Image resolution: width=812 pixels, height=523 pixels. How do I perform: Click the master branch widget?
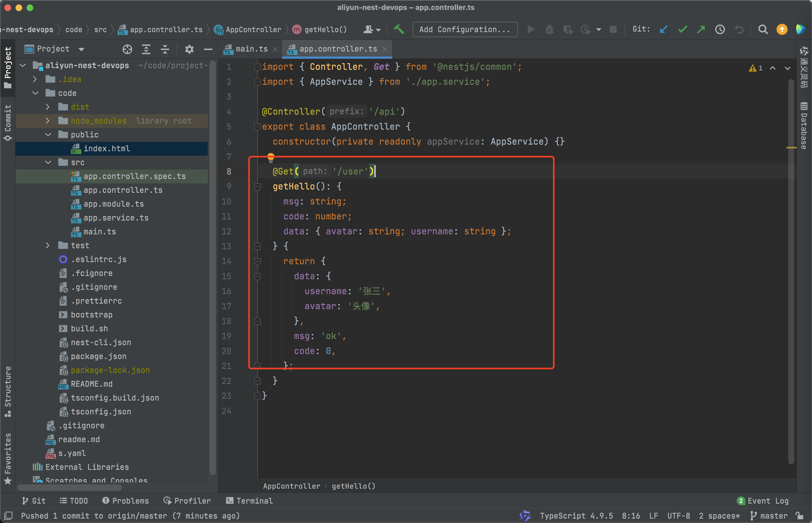pos(769,516)
